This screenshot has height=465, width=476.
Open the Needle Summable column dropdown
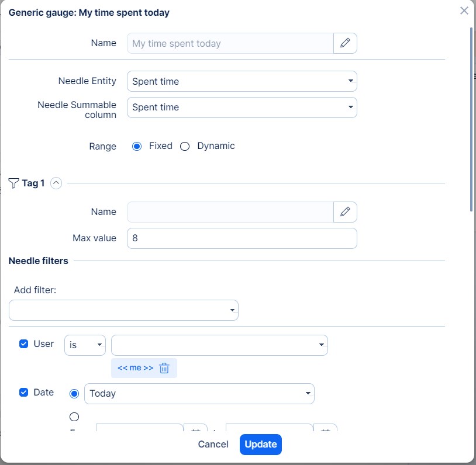[x=242, y=107]
